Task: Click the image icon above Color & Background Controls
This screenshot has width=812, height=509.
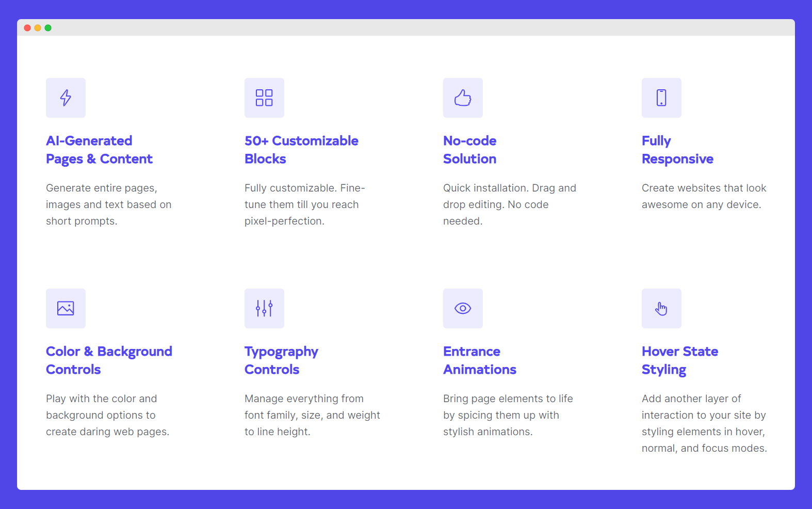Action: [x=66, y=308]
